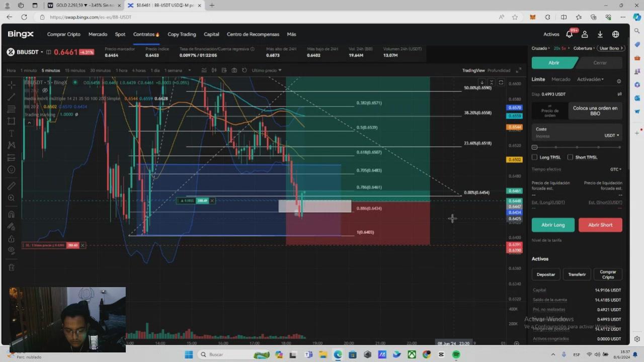Select the zoom in tool
The width and height of the screenshot is (644, 362).
point(11,198)
